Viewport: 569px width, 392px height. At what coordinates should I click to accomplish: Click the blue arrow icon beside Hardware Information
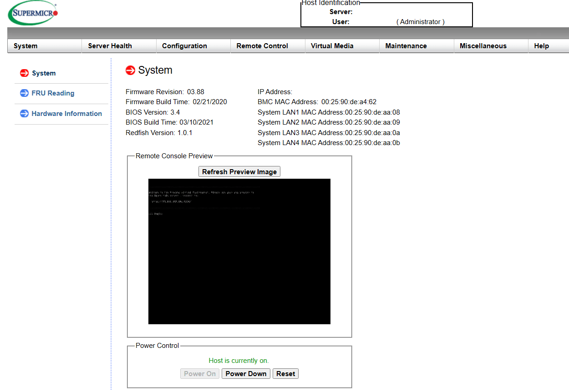(x=25, y=114)
